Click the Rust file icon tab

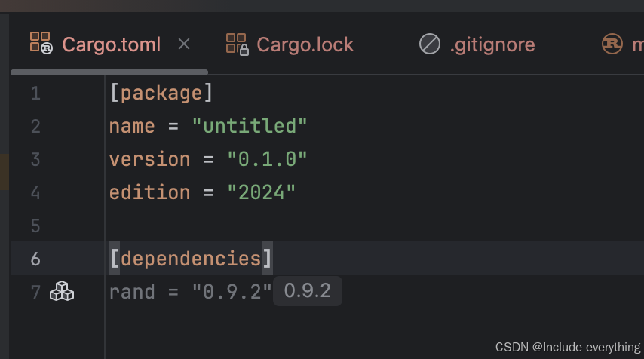pos(612,44)
